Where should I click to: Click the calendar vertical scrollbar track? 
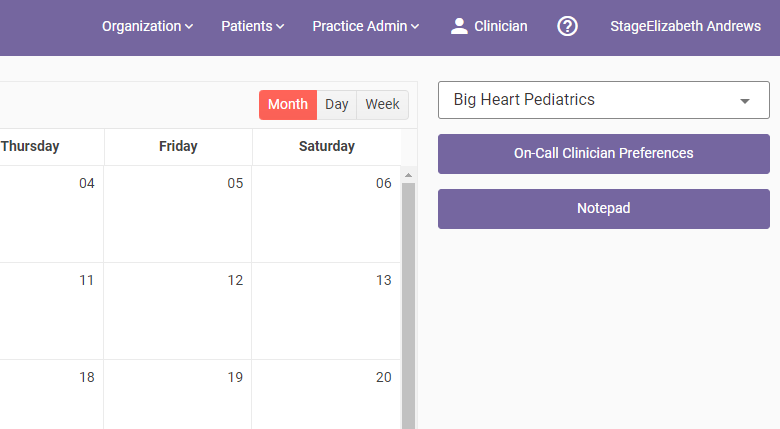click(x=408, y=300)
